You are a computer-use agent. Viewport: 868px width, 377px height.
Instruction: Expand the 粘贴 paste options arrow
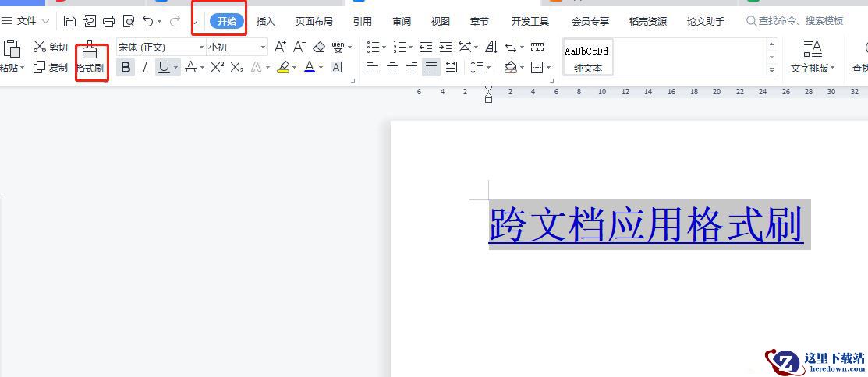click(x=22, y=69)
